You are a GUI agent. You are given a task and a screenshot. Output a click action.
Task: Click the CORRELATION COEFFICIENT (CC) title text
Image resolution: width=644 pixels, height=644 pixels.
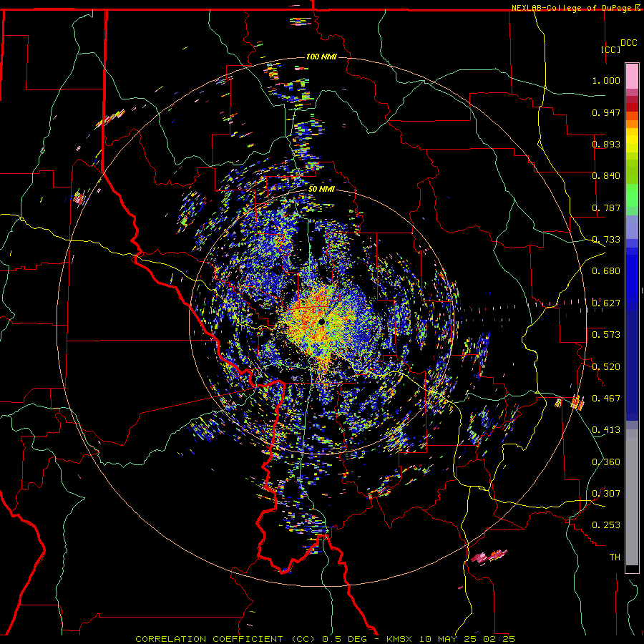coord(225,639)
